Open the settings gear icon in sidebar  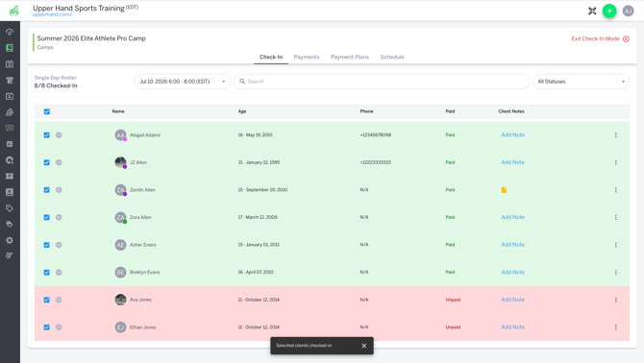tap(10, 240)
